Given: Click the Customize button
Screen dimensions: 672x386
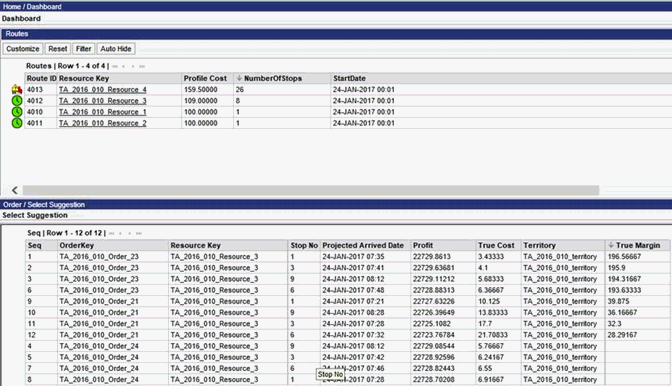Looking at the screenshot, I should point(23,49).
